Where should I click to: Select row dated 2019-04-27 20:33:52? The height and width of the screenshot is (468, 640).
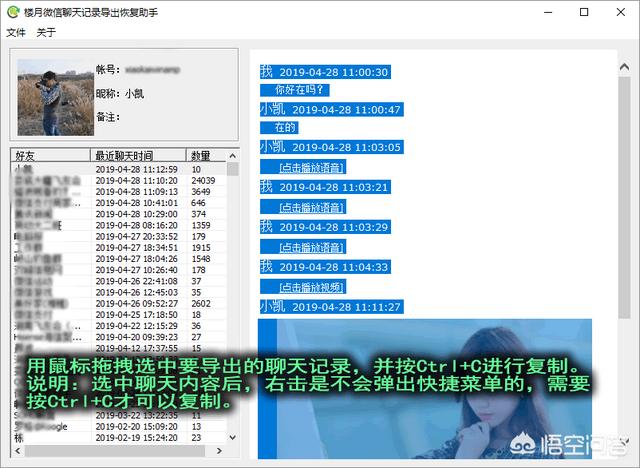pos(118,236)
